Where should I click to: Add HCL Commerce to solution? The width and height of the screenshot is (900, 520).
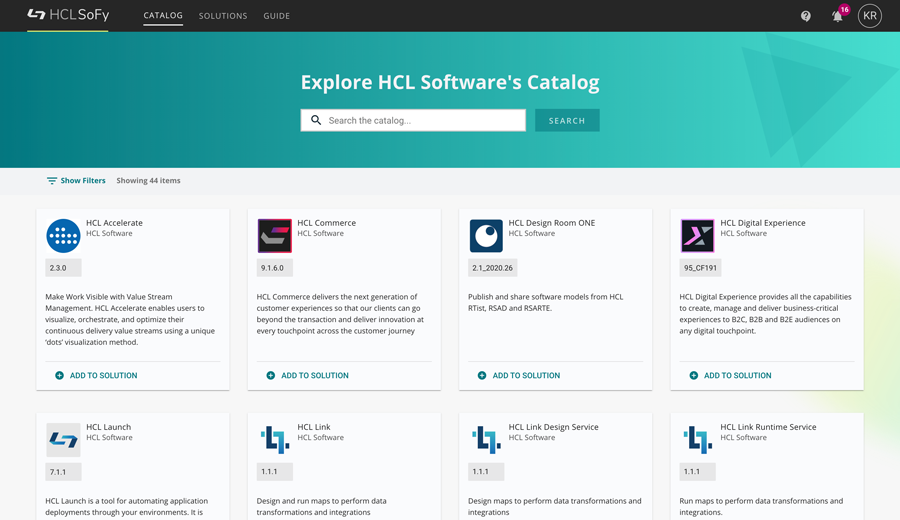[307, 375]
